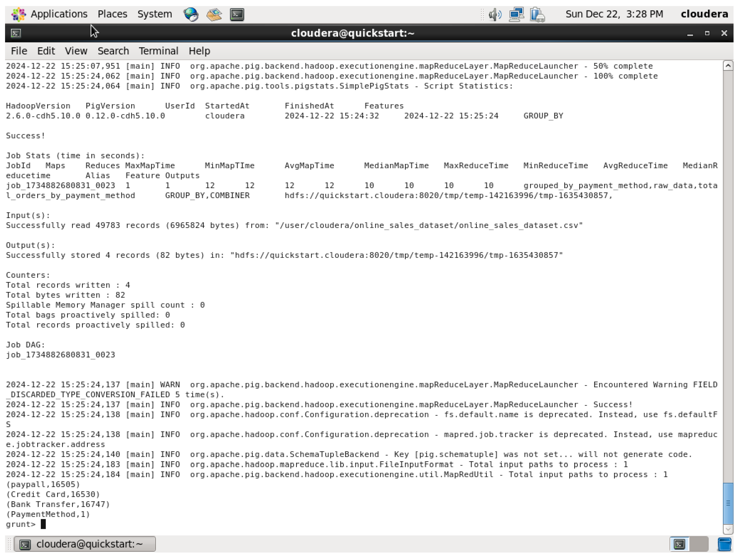Click the grunt prompt cursor in the terminal

pos(44,524)
